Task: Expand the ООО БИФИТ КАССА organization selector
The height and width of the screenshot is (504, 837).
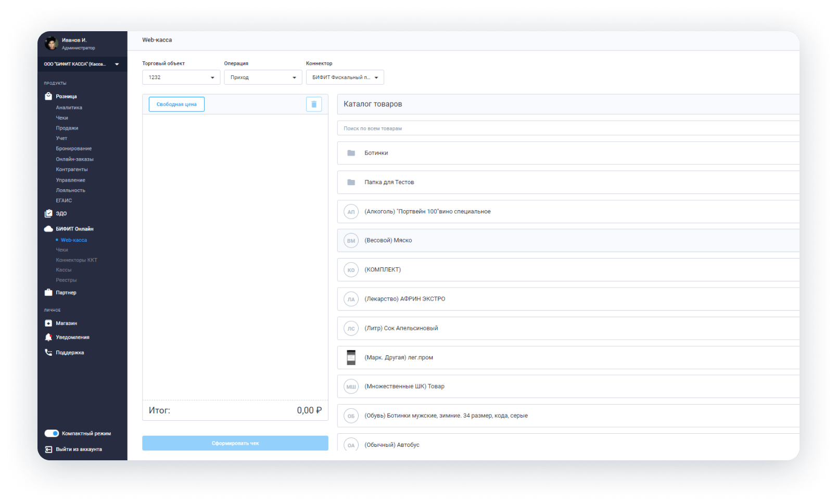Action: click(82, 64)
